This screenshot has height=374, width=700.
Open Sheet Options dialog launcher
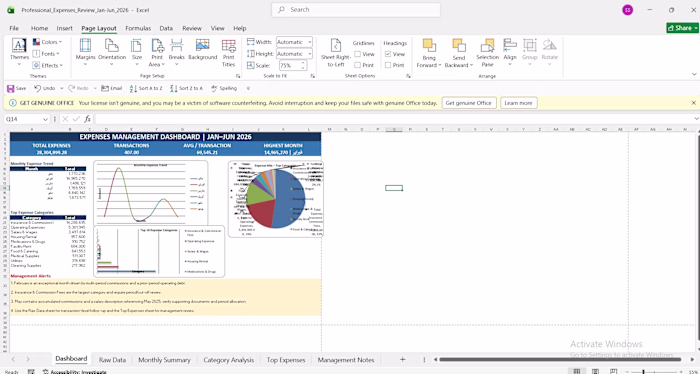tap(408, 76)
